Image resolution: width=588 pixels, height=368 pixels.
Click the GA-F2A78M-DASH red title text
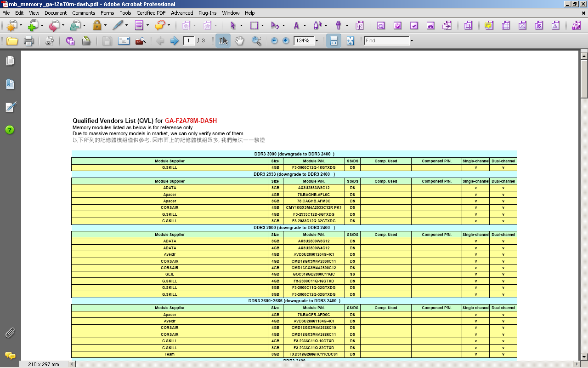[x=191, y=121]
